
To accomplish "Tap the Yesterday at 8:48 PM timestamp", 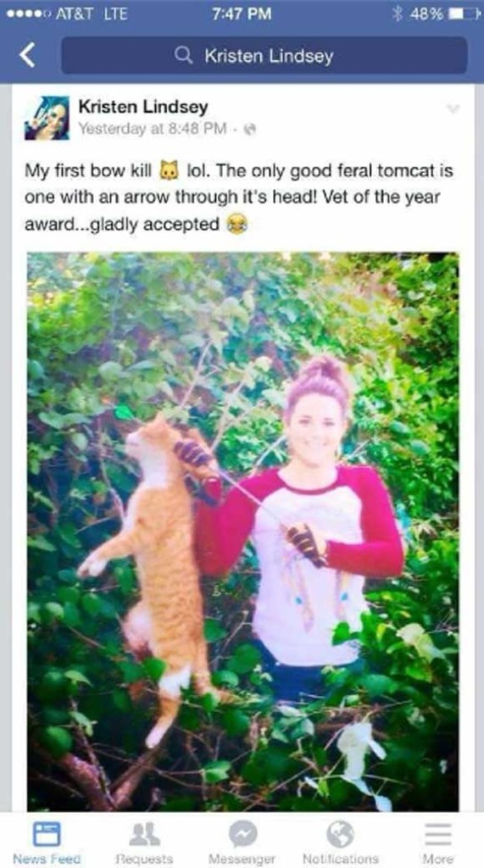I will (x=153, y=129).
